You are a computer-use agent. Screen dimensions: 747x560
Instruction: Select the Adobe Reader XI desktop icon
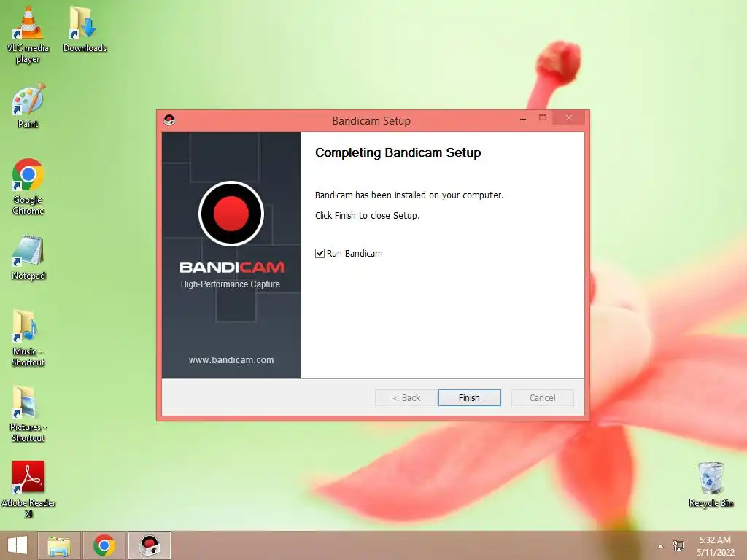pyautogui.click(x=28, y=489)
